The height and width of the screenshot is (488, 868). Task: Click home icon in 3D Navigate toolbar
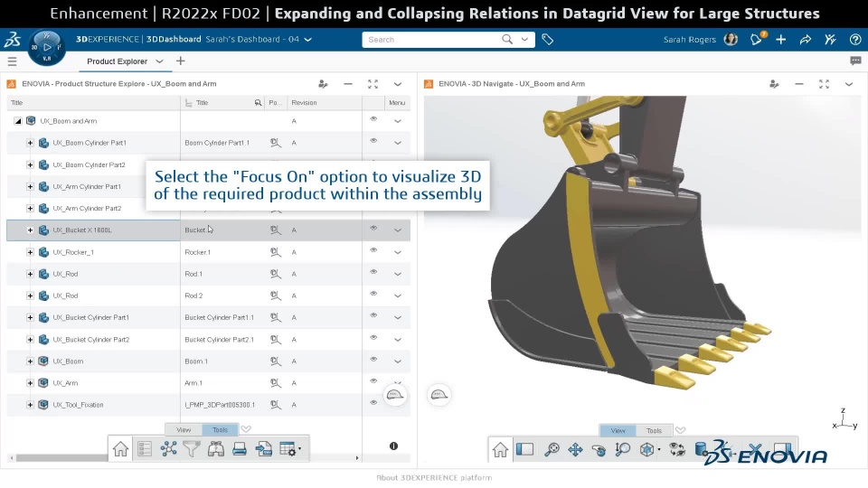click(x=500, y=449)
